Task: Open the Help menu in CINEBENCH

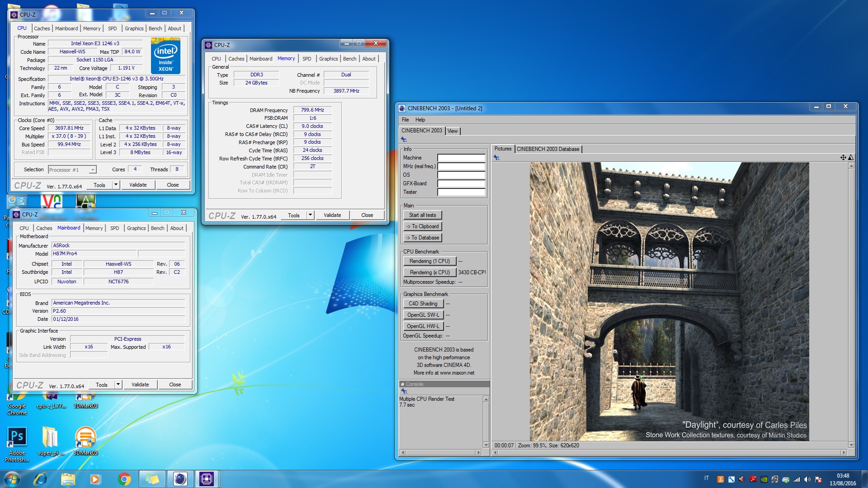Action: (420, 120)
